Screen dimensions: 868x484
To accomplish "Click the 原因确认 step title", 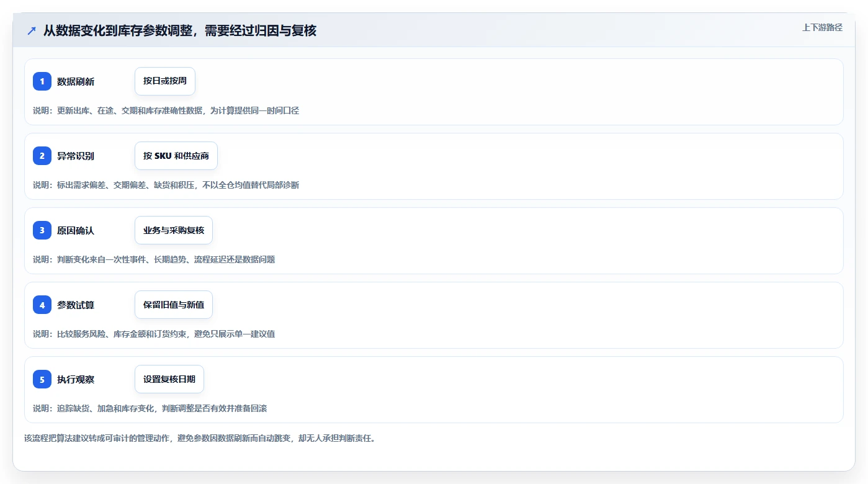I will coord(76,230).
